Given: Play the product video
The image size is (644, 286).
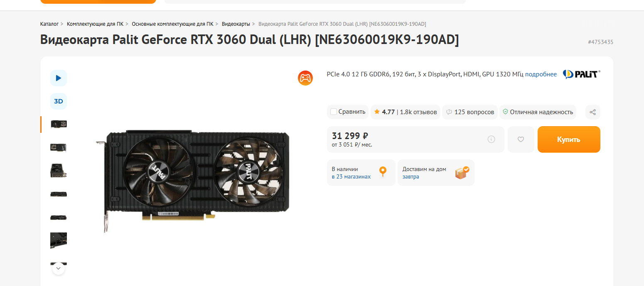Looking at the screenshot, I should (x=59, y=78).
